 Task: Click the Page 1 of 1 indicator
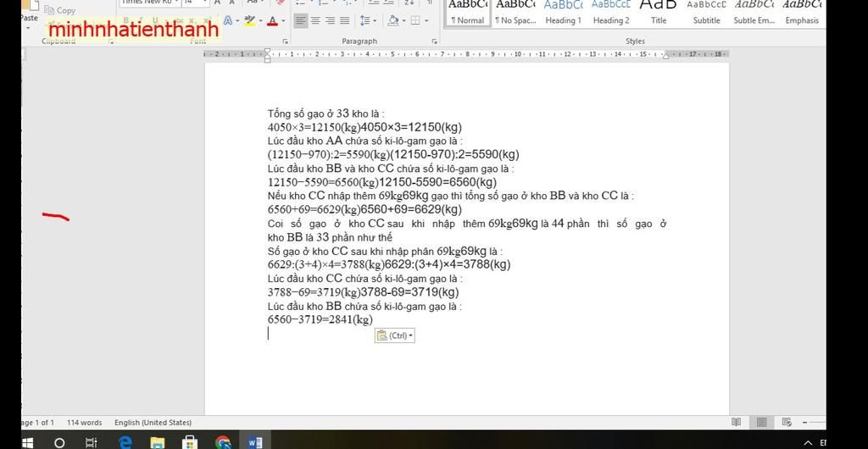click(37, 423)
